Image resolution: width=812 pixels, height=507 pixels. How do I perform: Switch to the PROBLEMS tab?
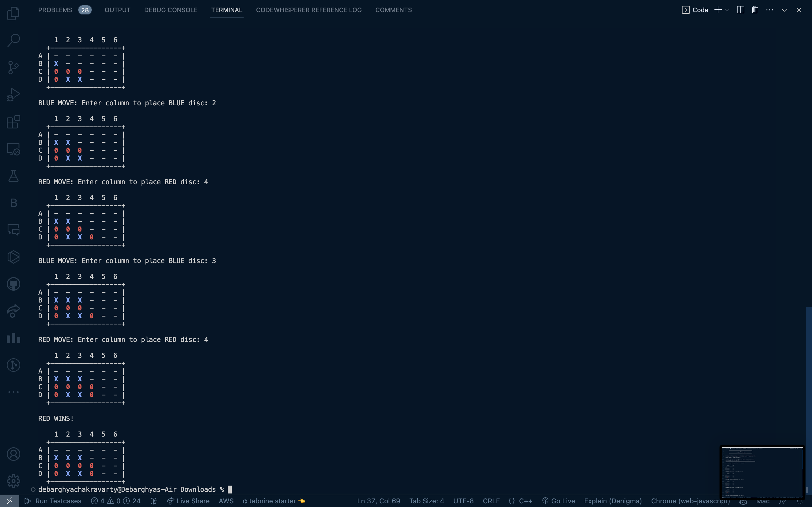(55, 10)
